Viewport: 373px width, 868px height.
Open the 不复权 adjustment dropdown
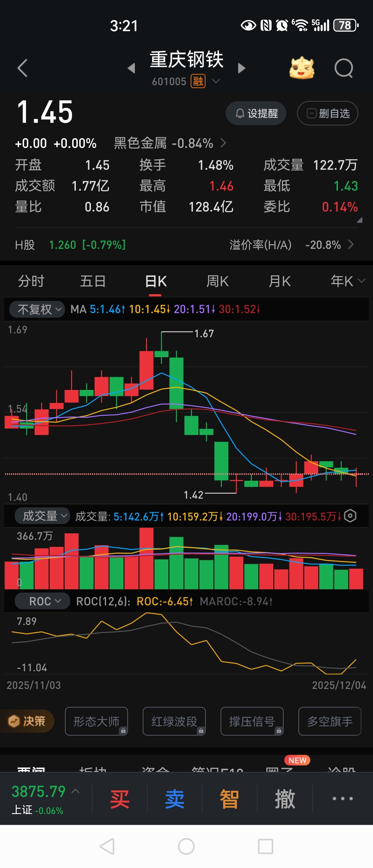(37, 309)
